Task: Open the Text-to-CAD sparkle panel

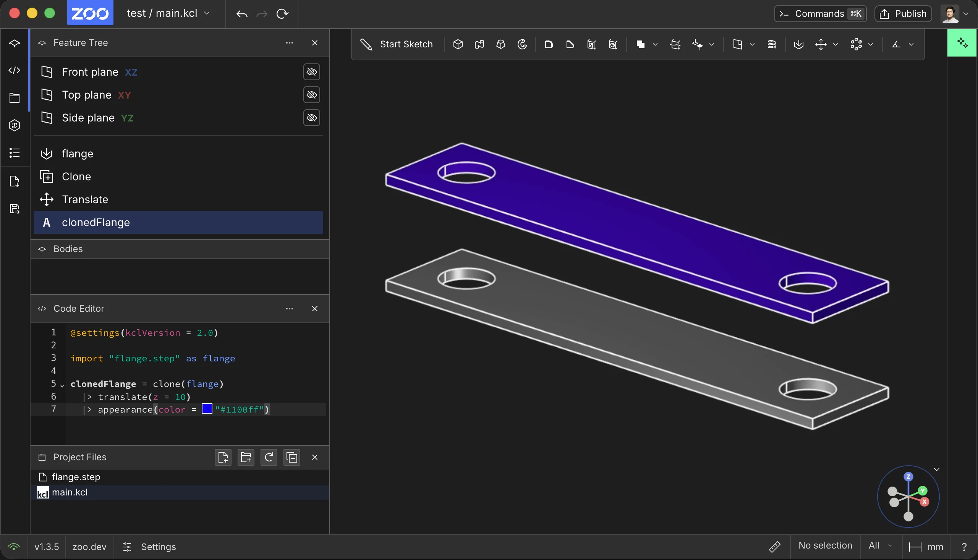Action: coord(962,43)
